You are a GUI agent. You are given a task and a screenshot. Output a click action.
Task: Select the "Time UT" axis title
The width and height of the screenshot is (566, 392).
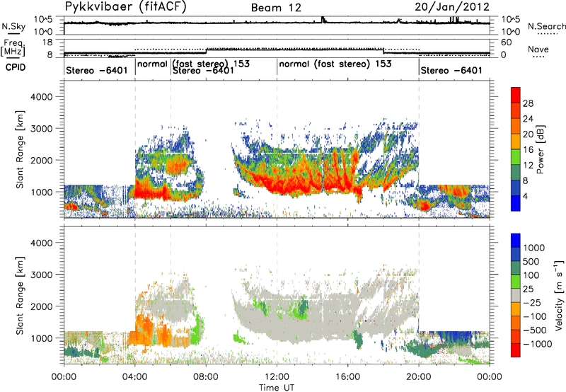[x=277, y=388]
